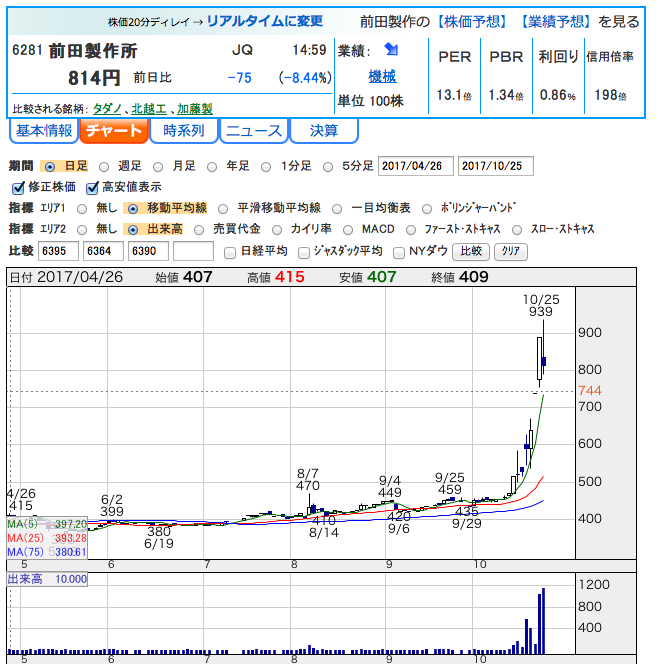Click the empty fourth comparison code field
This screenshot has height=664, width=658.
pos(193,251)
